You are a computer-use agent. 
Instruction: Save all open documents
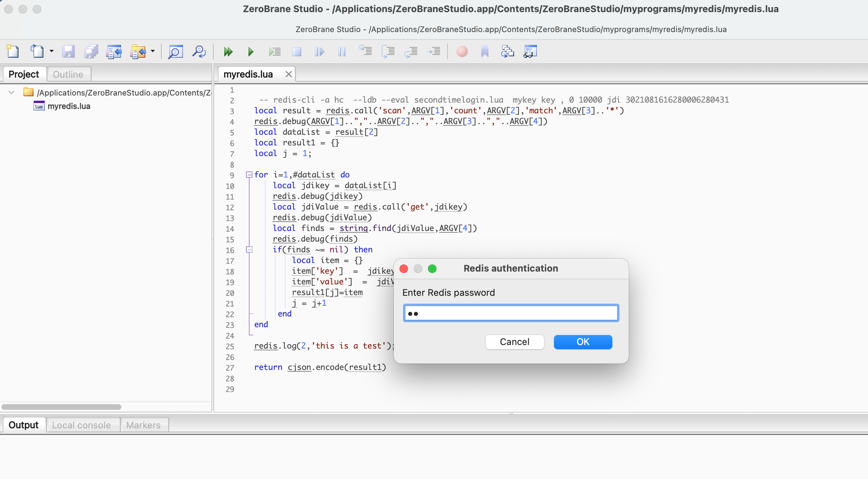tap(91, 52)
